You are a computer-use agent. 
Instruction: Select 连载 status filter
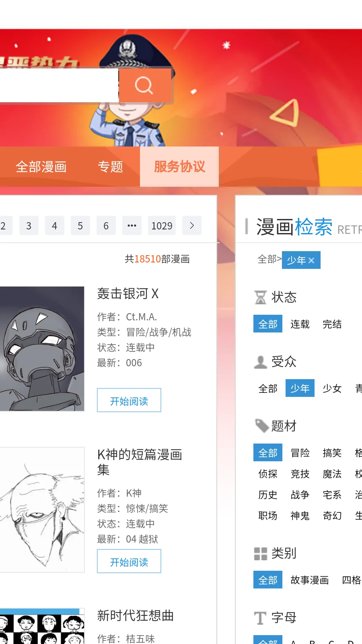coord(300,324)
